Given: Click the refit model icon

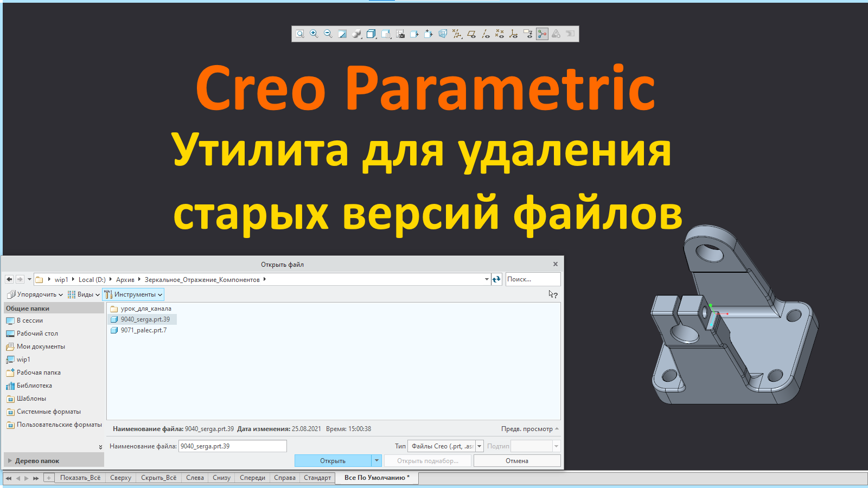Looking at the screenshot, I should [342, 34].
